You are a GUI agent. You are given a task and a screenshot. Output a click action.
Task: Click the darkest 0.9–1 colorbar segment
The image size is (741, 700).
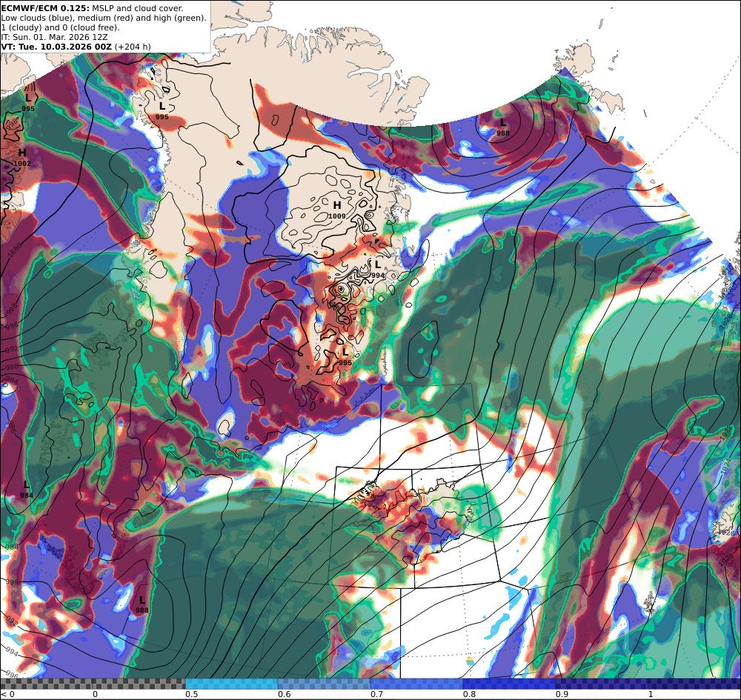601,684
